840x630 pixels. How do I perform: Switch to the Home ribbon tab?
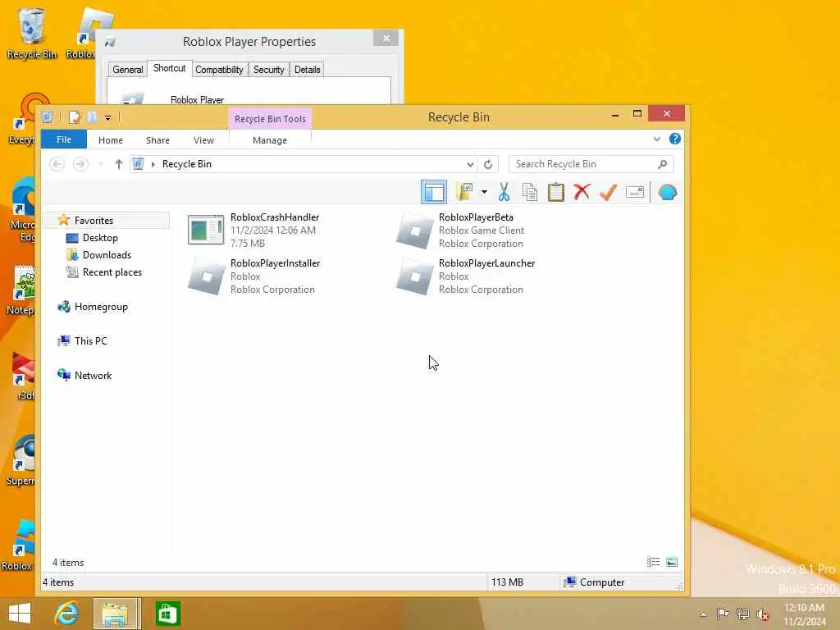coord(111,139)
